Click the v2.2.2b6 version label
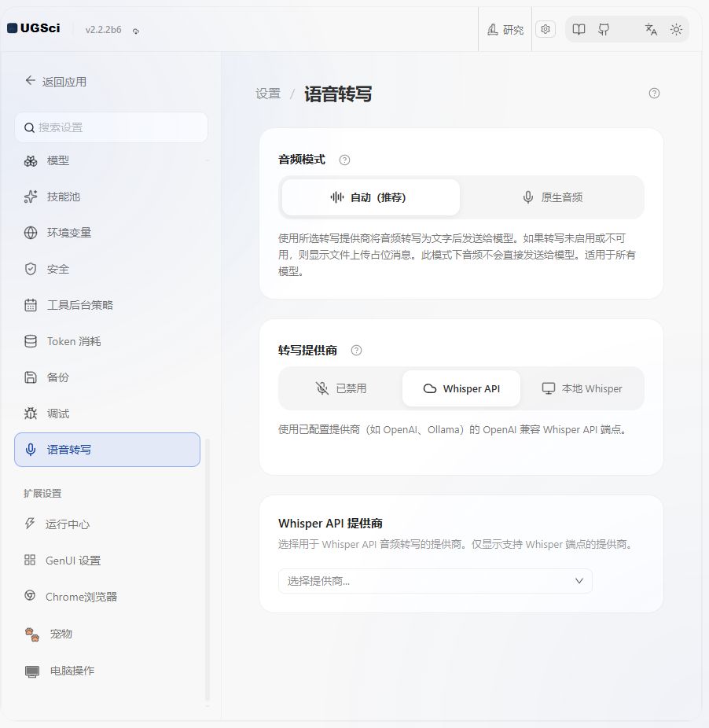This screenshot has width=709, height=728. (x=103, y=30)
